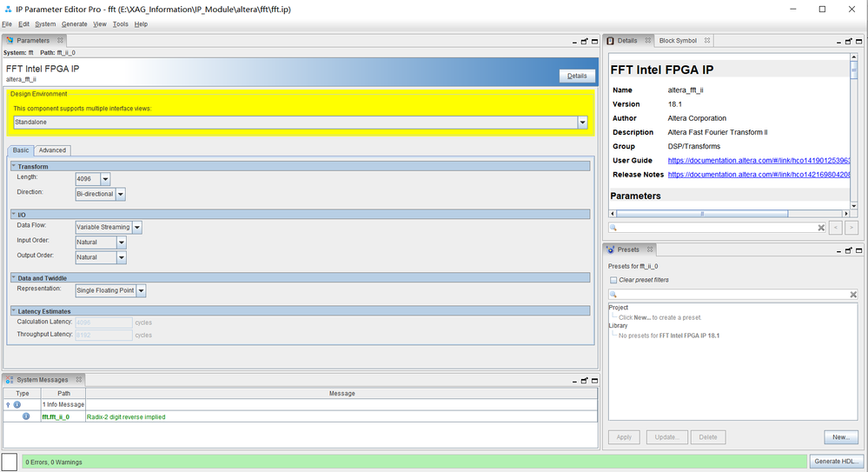
Task: Clear the Details search field
Action: click(x=821, y=228)
